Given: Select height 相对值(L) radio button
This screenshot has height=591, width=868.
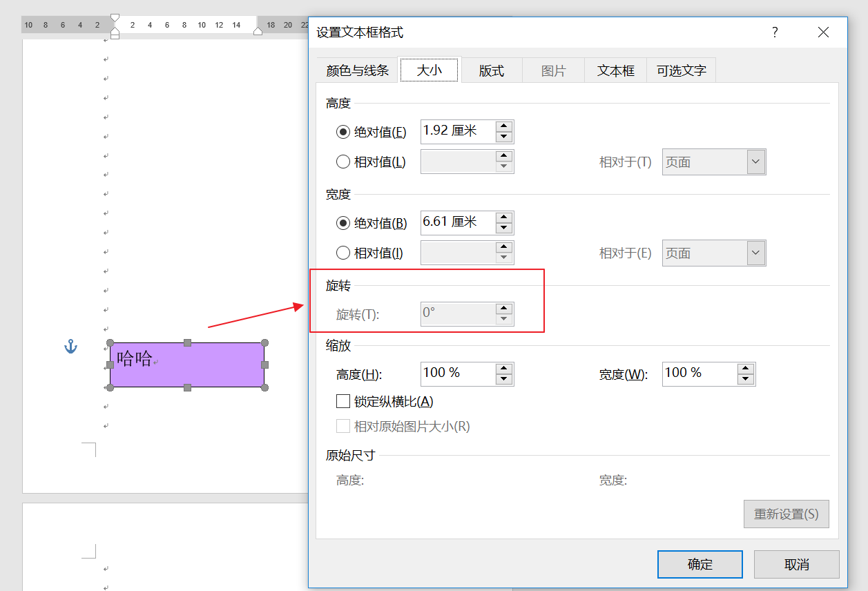Looking at the screenshot, I should coord(343,162).
